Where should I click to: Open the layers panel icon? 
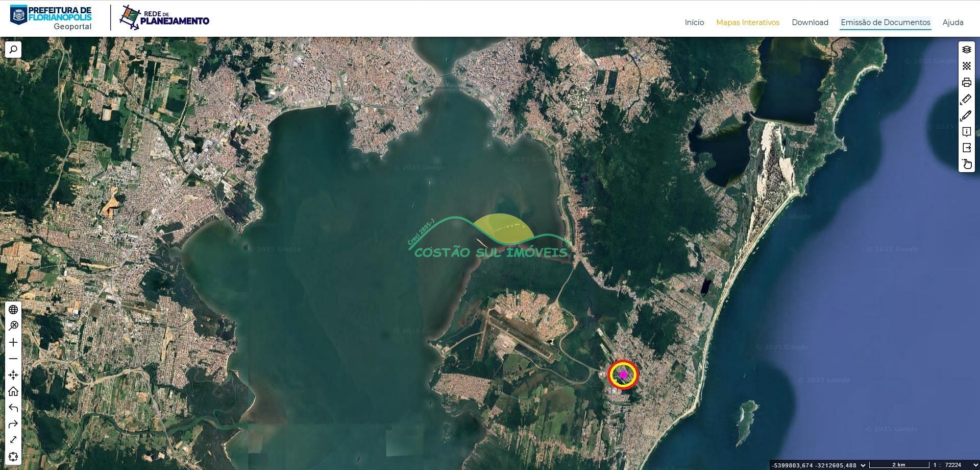[x=966, y=50]
